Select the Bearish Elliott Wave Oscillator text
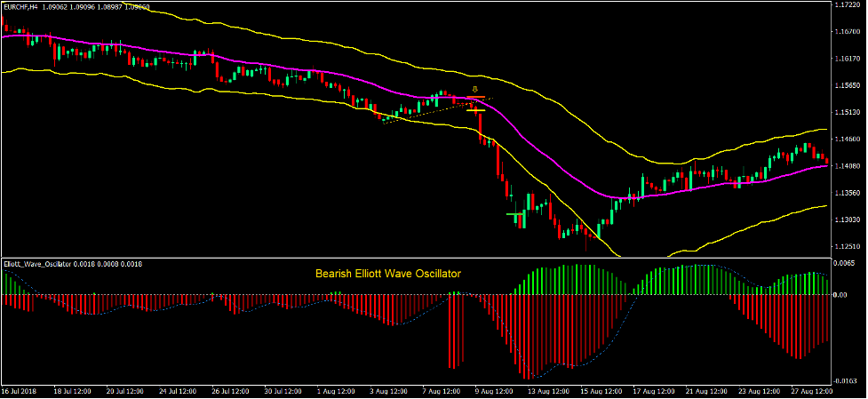 click(387, 273)
